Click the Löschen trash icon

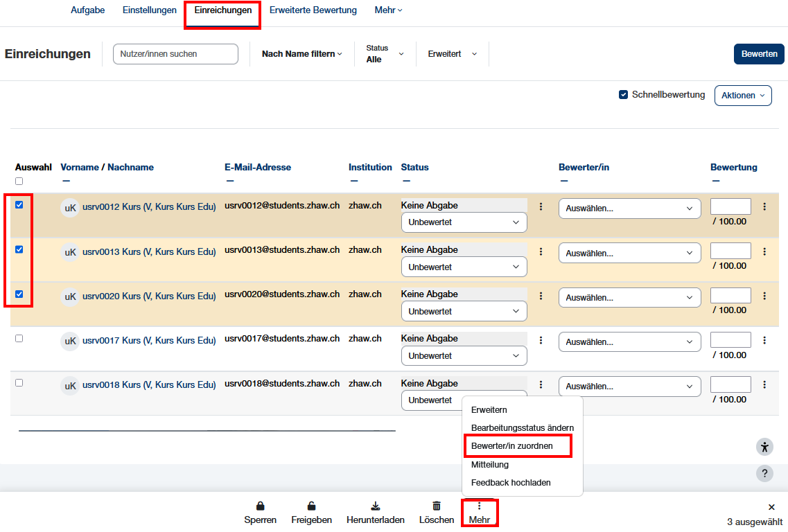(437, 506)
